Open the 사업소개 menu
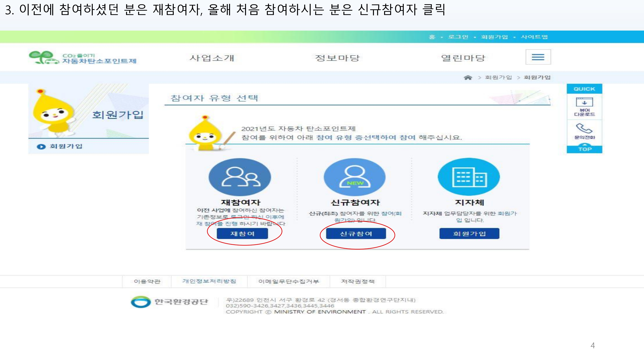 [x=212, y=58]
